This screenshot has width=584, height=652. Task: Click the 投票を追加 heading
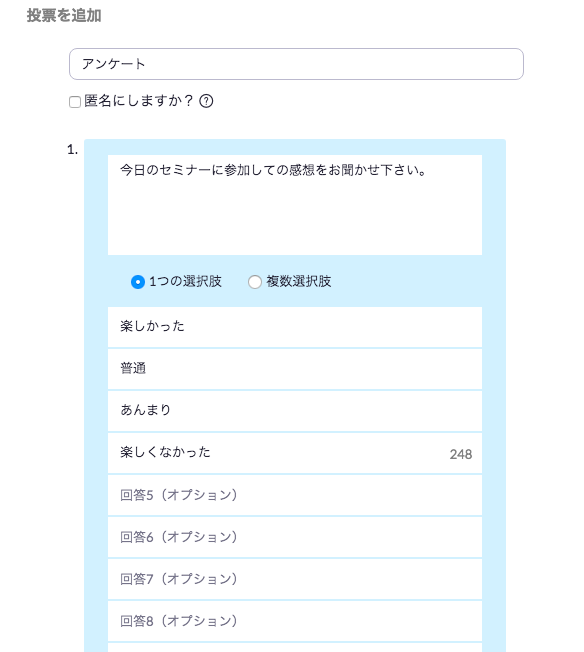click(64, 15)
